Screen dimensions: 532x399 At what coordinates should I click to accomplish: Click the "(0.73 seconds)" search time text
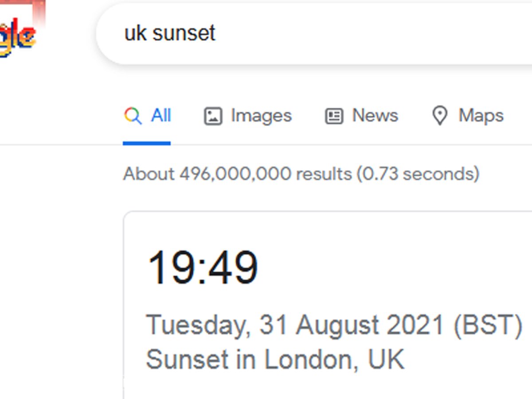(418, 174)
